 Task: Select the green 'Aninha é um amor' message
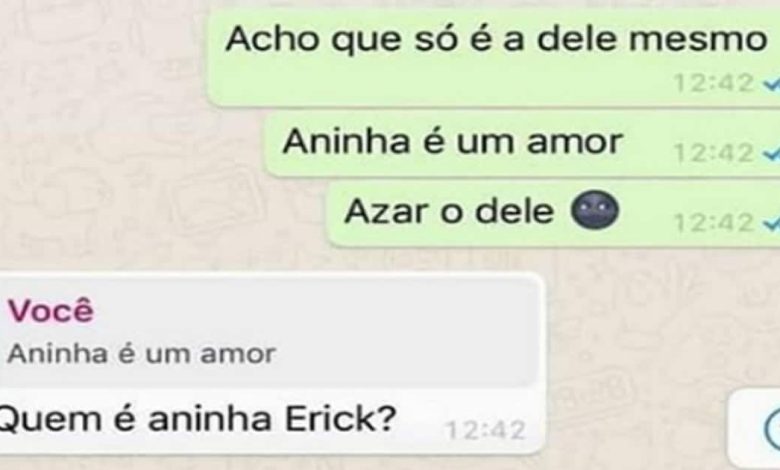click(x=521, y=144)
